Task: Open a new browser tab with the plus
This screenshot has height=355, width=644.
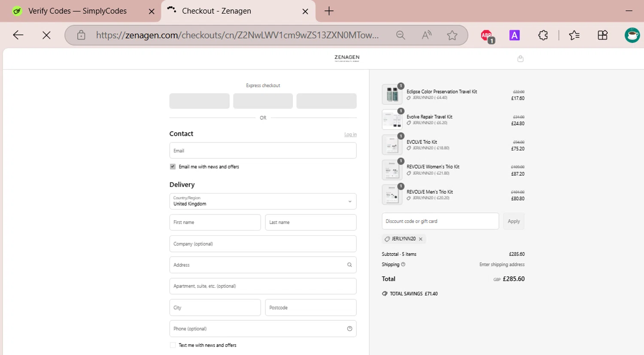Action: pyautogui.click(x=329, y=11)
